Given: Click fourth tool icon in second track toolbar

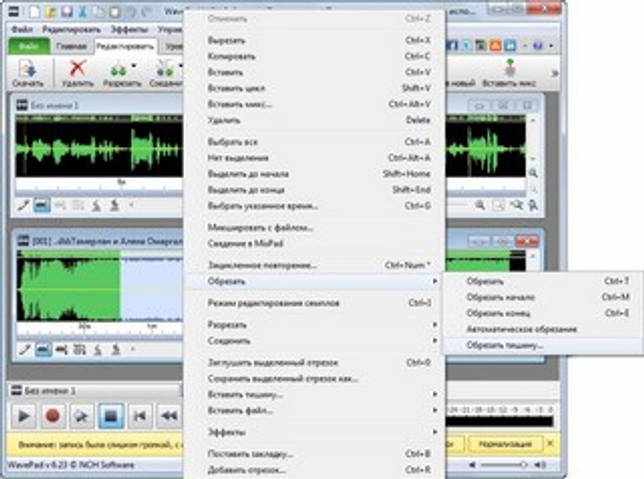Looking at the screenshot, I should 79,350.
